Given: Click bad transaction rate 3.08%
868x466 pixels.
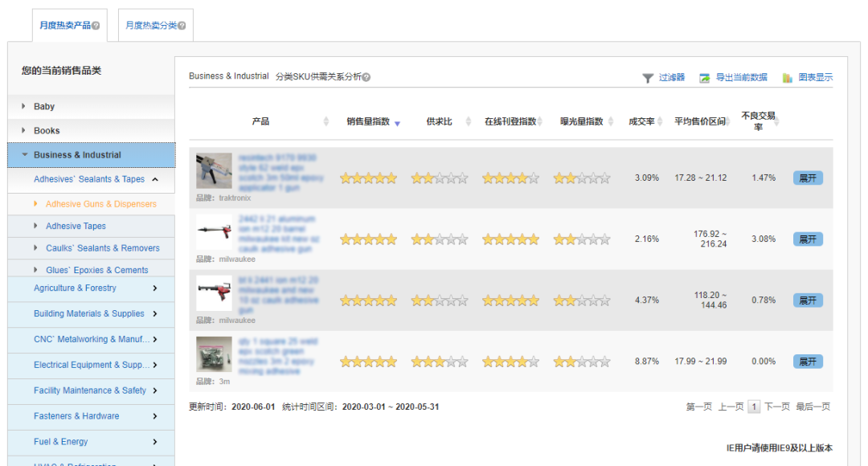Looking at the screenshot, I should click(x=764, y=239).
